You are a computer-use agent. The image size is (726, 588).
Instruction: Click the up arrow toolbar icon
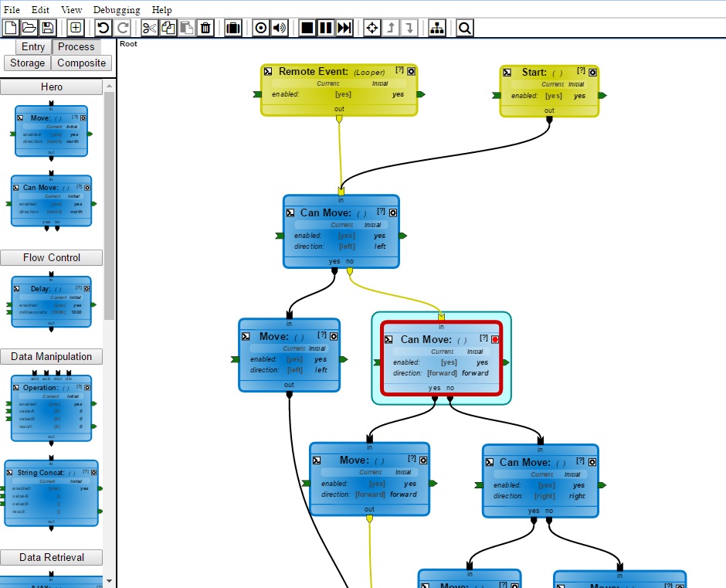(x=391, y=28)
